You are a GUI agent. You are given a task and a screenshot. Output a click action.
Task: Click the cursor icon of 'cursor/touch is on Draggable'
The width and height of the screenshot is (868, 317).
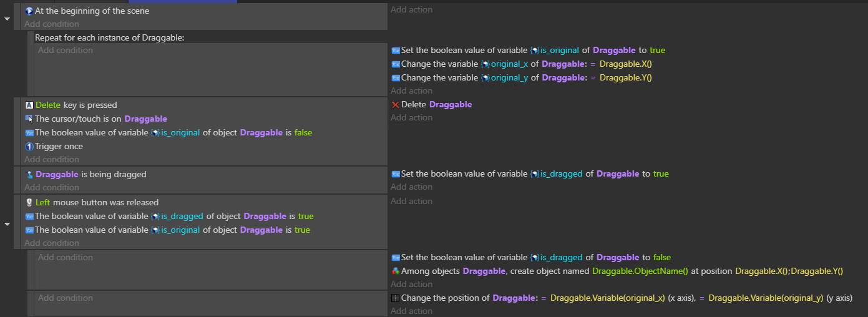coord(29,119)
